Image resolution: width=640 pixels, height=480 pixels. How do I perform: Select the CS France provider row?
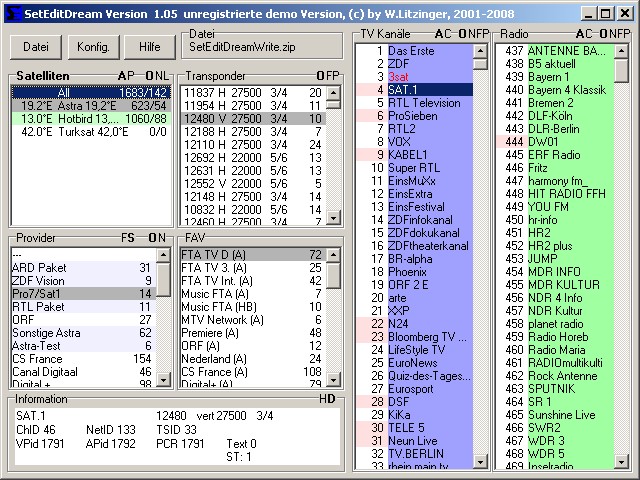84,359
